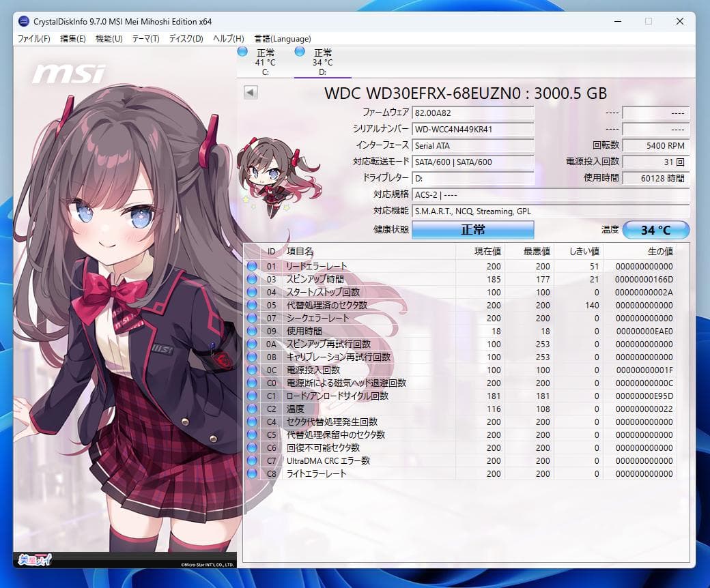Select the C: drive tab at 41 °C
The height and width of the screenshot is (588, 710).
(x=264, y=62)
